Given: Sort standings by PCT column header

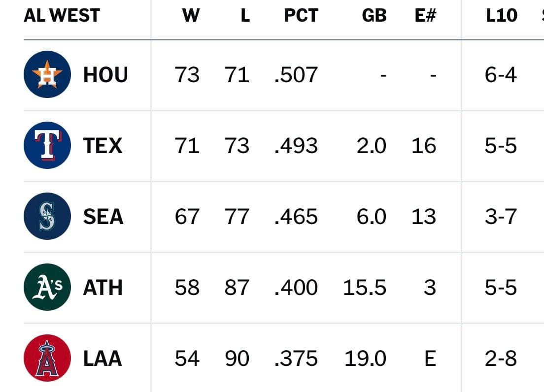Looking at the screenshot, I should (301, 15).
